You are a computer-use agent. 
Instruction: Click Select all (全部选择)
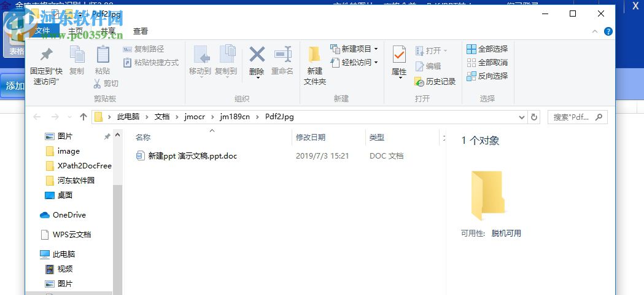click(487, 49)
